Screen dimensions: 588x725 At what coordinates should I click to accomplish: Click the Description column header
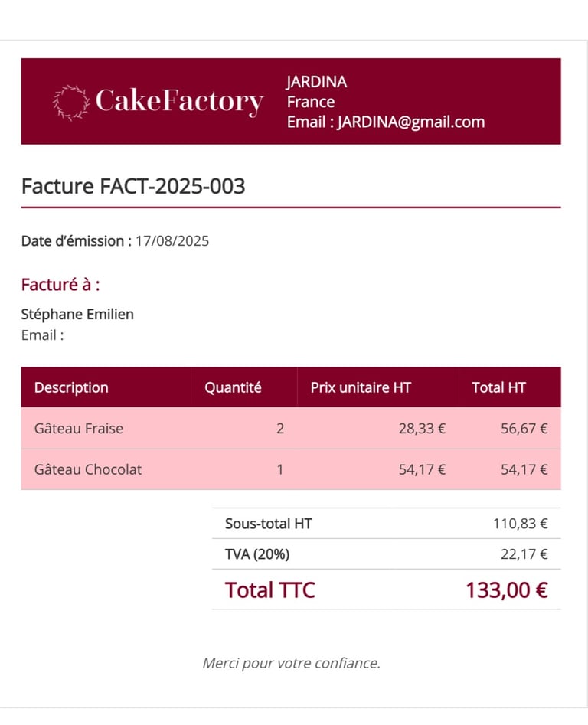[71, 387]
